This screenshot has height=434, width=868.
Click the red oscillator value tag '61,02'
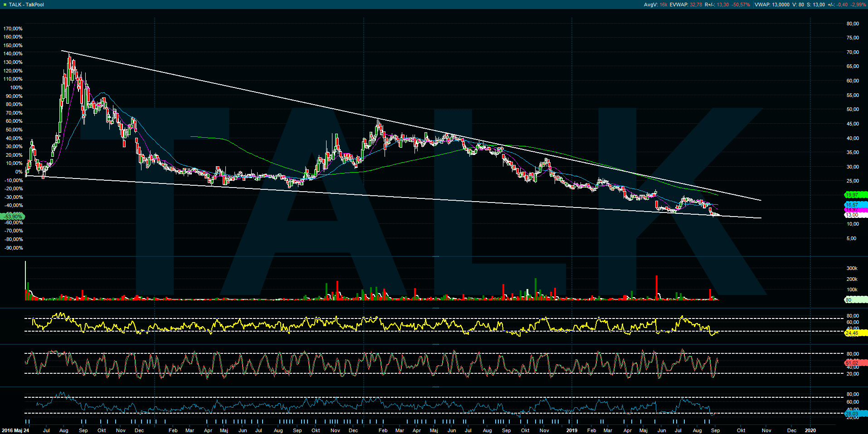(x=856, y=363)
